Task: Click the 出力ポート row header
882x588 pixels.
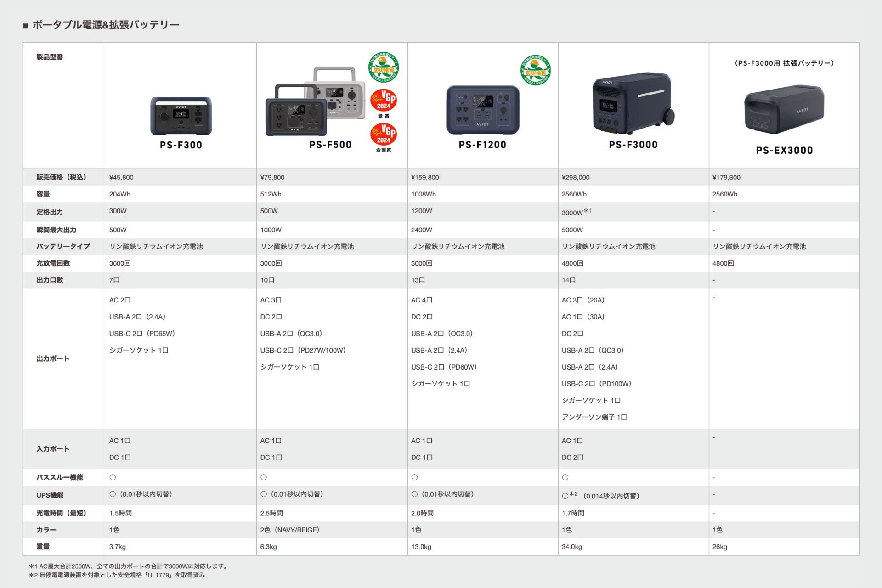Action: coord(53,359)
